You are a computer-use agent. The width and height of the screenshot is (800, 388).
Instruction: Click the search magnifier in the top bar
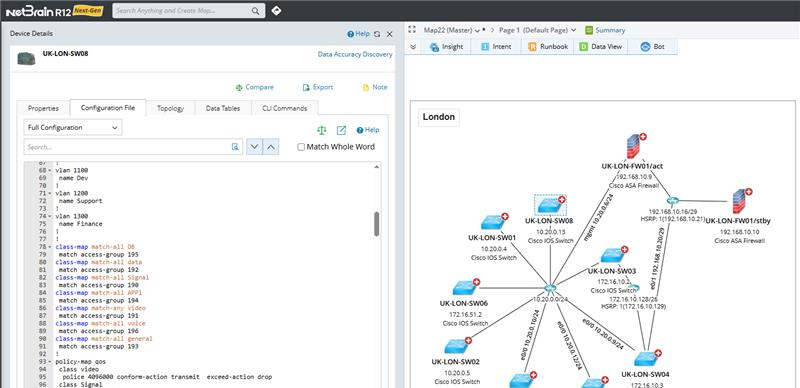click(x=255, y=11)
